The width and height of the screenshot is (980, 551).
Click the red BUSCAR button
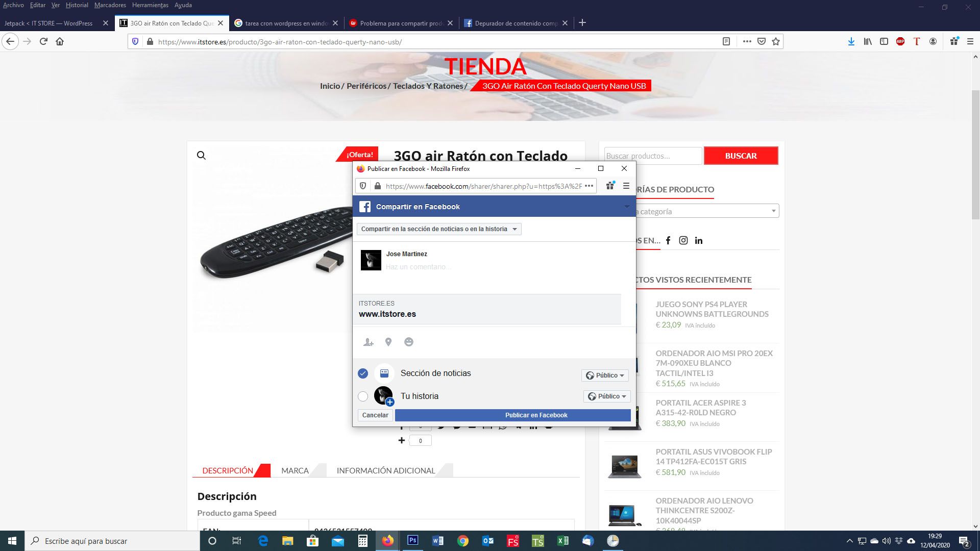[741, 156]
